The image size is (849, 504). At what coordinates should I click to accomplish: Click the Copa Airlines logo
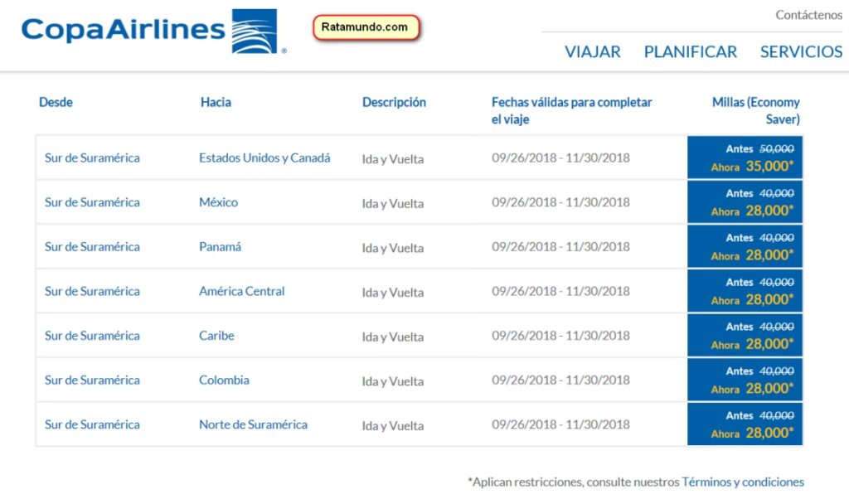(x=153, y=31)
